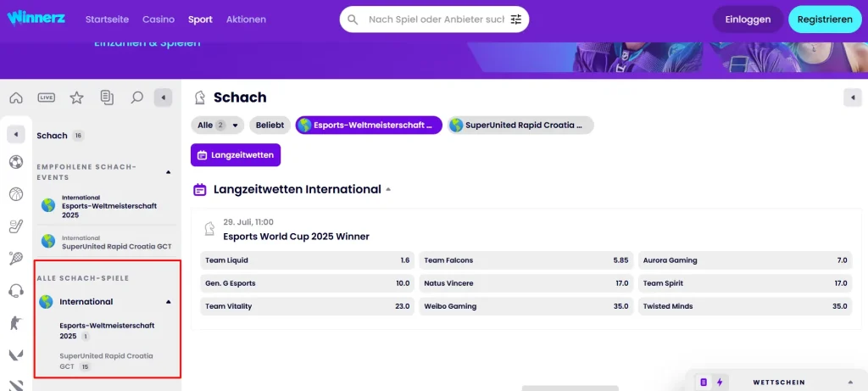The image size is (868, 391).
Task: Open sidebar search magnifier icon
Action: point(136,98)
